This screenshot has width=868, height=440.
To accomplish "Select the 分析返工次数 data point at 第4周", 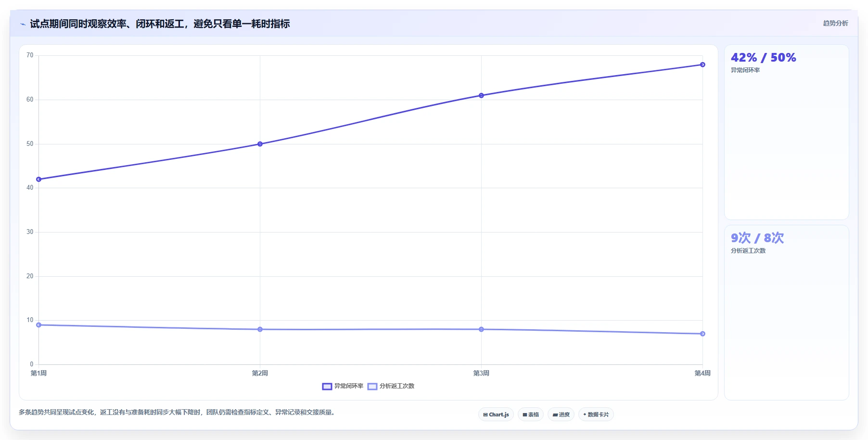I will pos(702,334).
